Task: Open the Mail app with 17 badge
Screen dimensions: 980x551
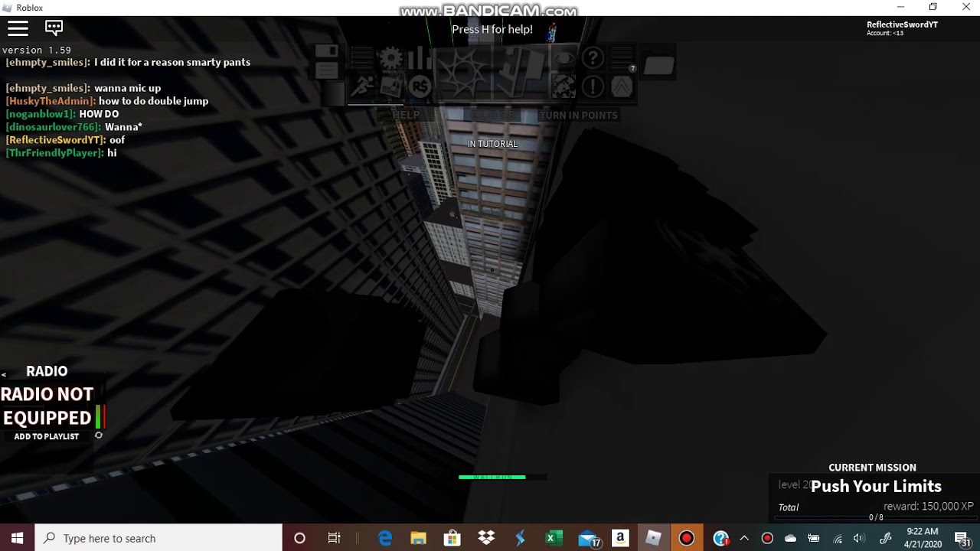Action: click(588, 539)
